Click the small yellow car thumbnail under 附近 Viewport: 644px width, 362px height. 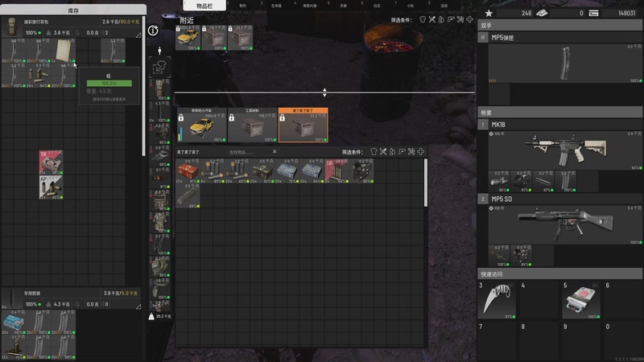(188, 38)
